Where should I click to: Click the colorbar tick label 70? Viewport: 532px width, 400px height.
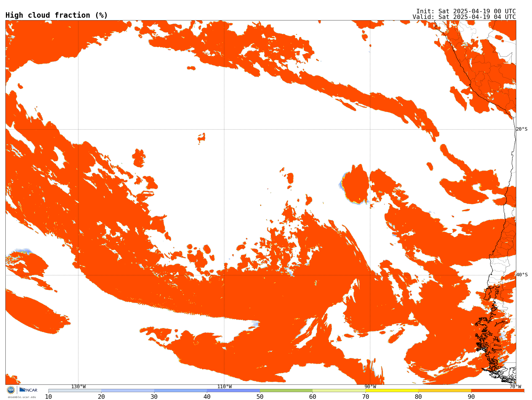point(366,397)
